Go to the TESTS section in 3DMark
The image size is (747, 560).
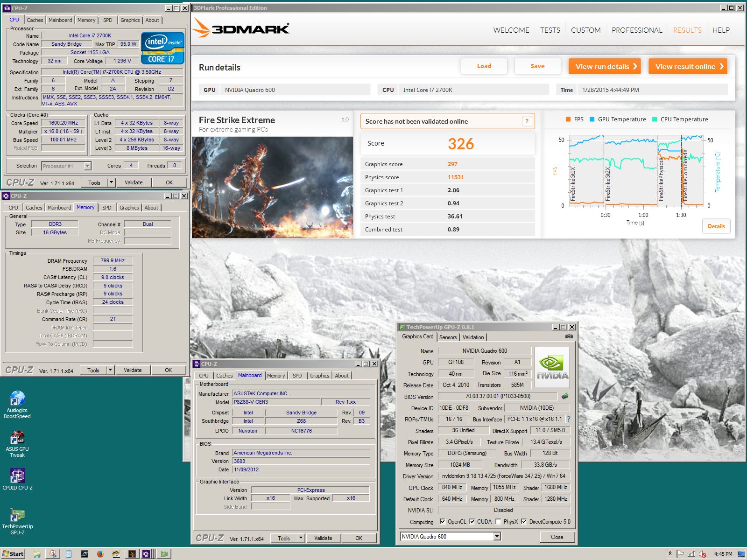[x=550, y=30]
